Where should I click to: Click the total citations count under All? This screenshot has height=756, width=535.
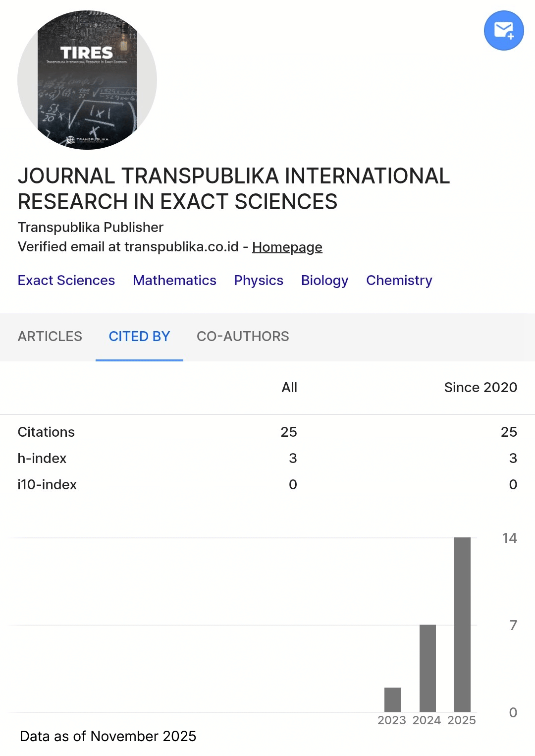pyautogui.click(x=289, y=432)
